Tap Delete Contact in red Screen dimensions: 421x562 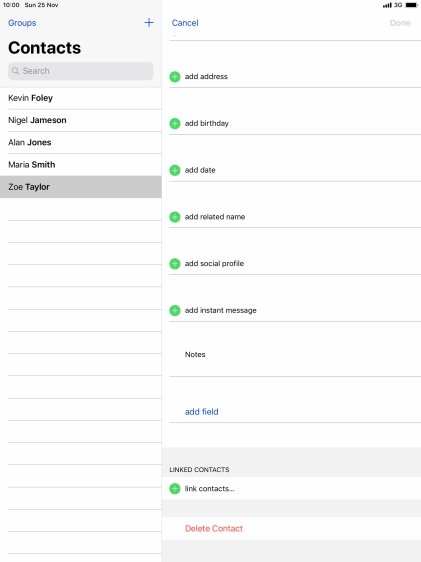[x=214, y=529]
